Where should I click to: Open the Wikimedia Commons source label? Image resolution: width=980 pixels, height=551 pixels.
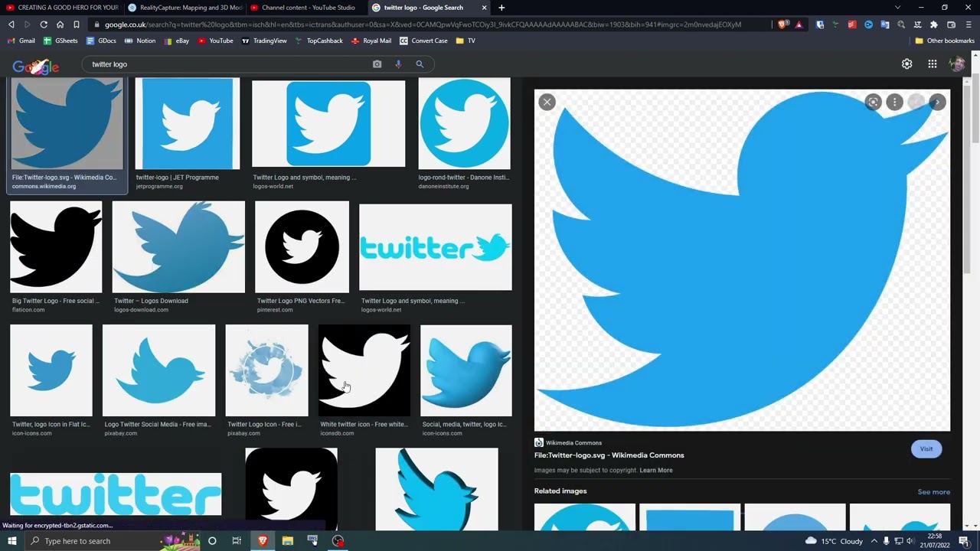pyautogui.click(x=568, y=442)
